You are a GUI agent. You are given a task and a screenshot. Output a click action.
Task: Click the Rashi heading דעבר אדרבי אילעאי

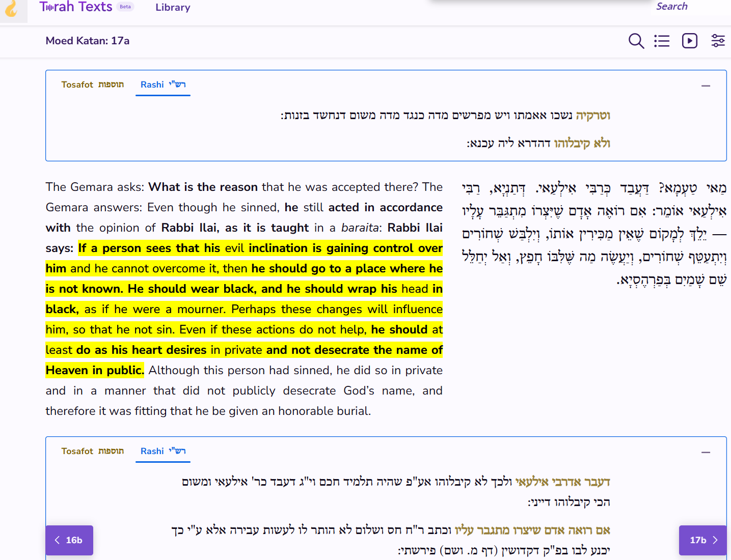pyautogui.click(x=562, y=482)
